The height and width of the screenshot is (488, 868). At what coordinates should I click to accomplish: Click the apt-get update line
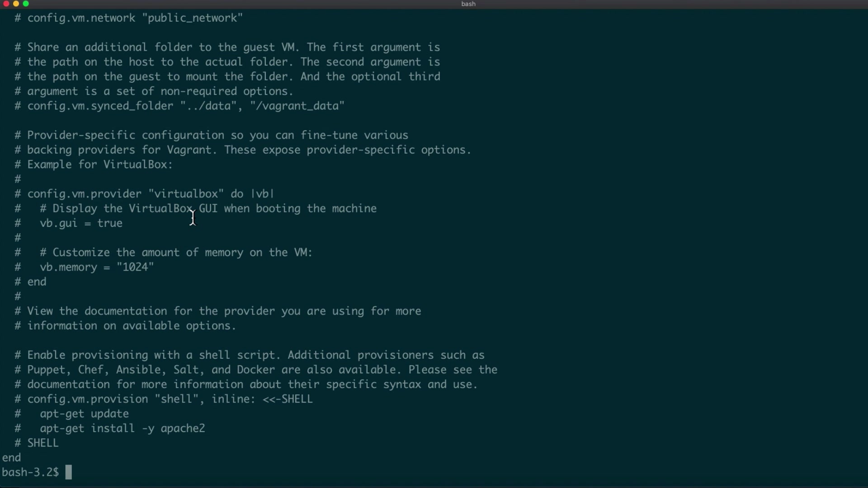click(x=84, y=414)
